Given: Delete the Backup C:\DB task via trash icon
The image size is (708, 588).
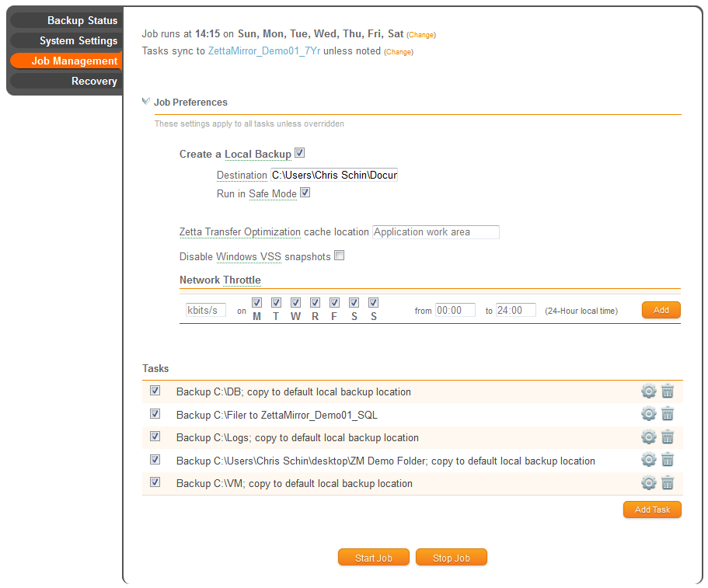Looking at the screenshot, I should point(668,391).
